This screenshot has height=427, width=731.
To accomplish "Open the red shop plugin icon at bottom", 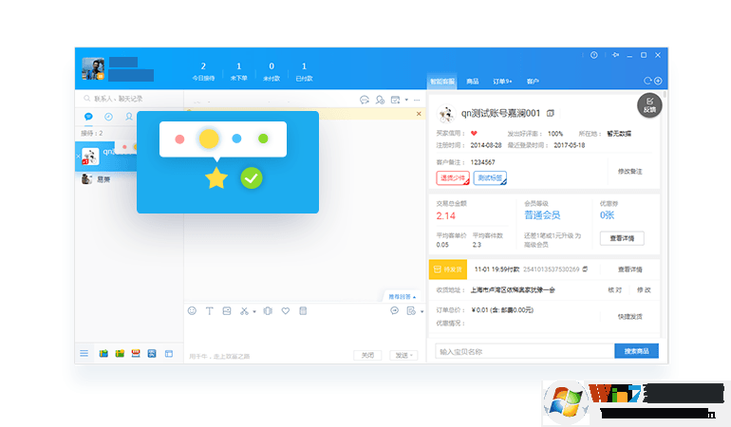I will click(136, 353).
